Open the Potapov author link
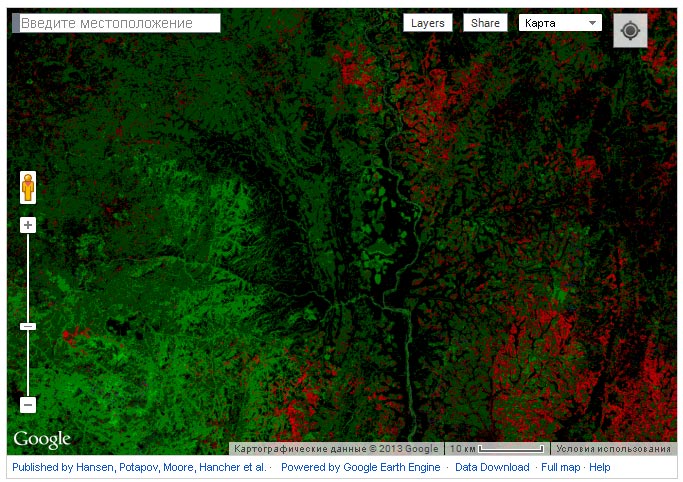 pos(142,467)
